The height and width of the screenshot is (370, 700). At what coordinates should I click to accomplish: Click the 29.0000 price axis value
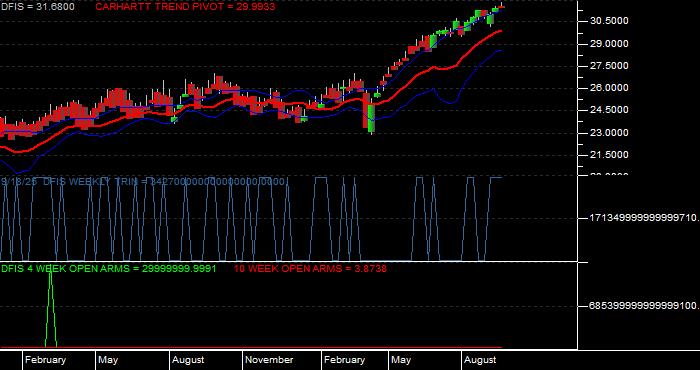coord(608,44)
